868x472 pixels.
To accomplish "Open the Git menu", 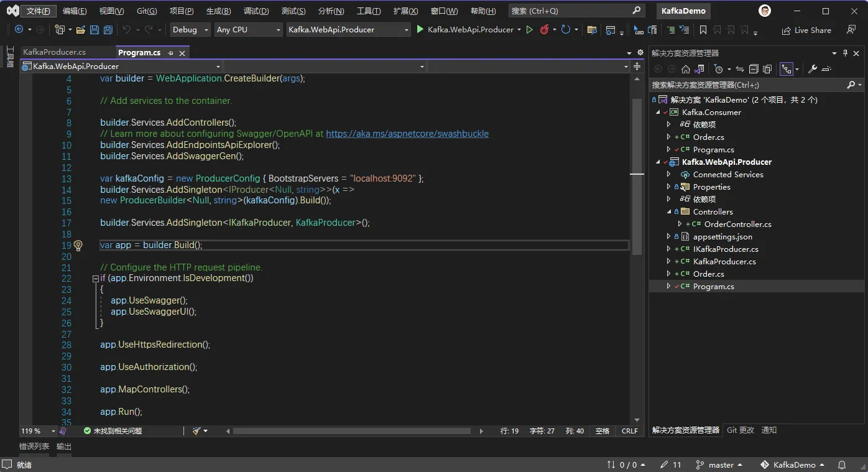I will pyautogui.click(x=146, y=11).
